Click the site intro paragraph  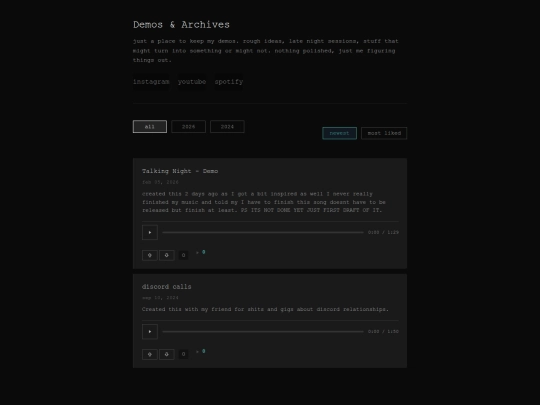tap(266, 51)
